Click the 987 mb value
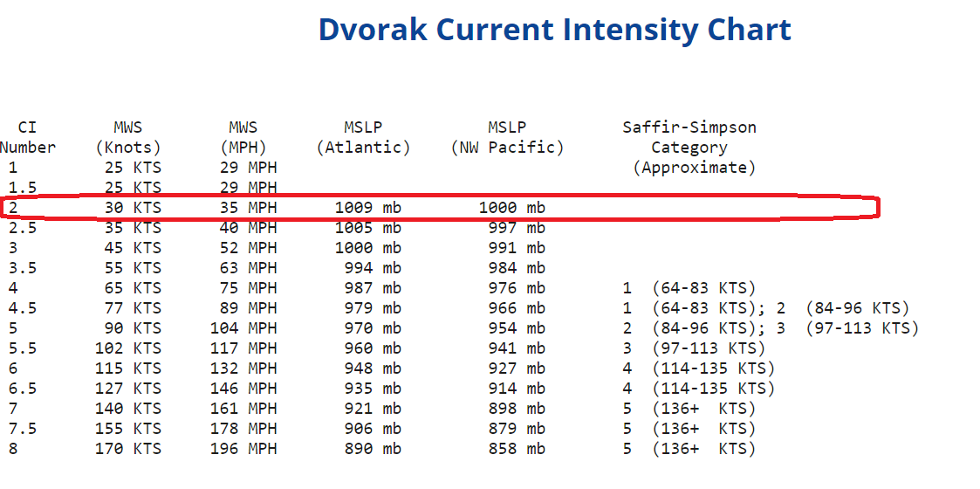The height and width of the screenshot is (489, 980). coord(373,288)
